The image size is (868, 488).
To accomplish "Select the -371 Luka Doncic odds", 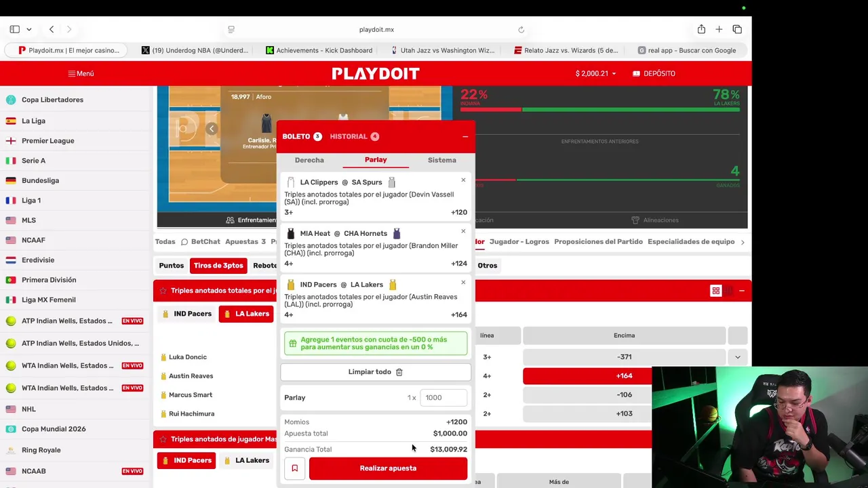I will tap(624, 357).
